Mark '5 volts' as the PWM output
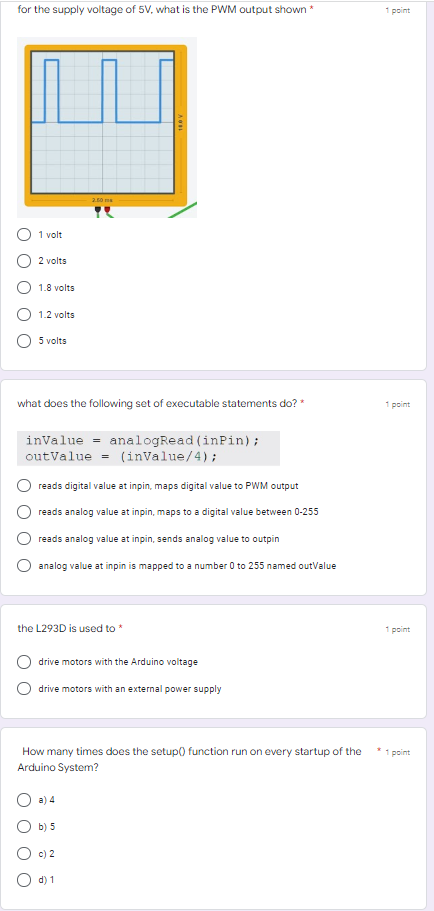This screenshot has height=911, width=434. click(24, 341)
